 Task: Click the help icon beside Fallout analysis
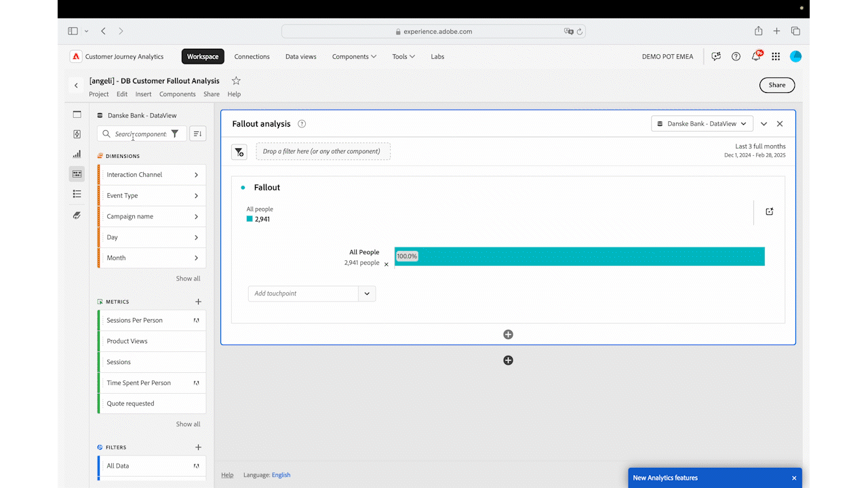pos(302,124)
